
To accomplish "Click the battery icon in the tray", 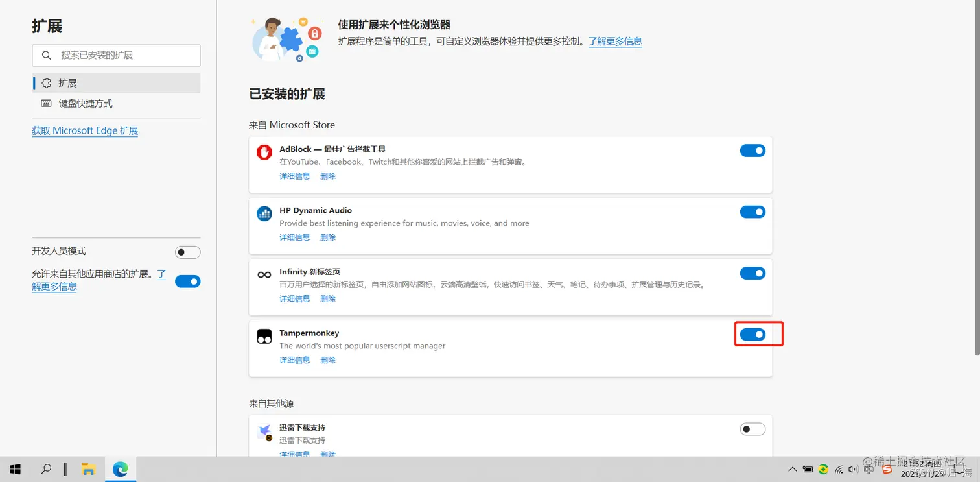I will (808, 469).
